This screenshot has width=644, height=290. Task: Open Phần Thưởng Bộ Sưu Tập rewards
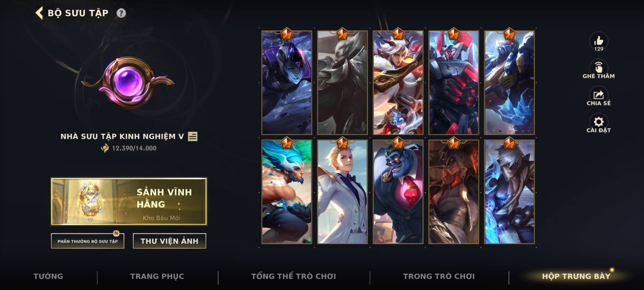[x=87, y=241]
